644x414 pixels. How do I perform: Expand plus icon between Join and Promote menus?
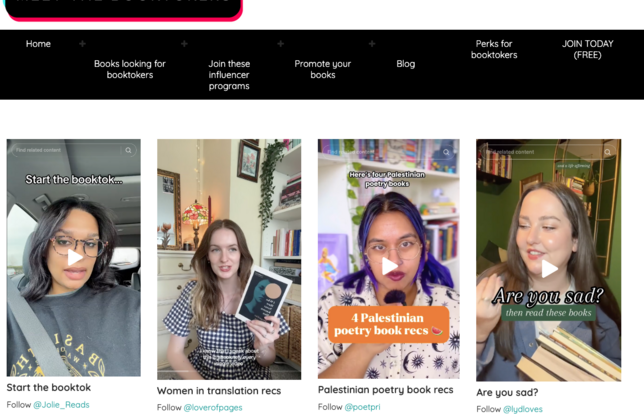coord(280,44)
